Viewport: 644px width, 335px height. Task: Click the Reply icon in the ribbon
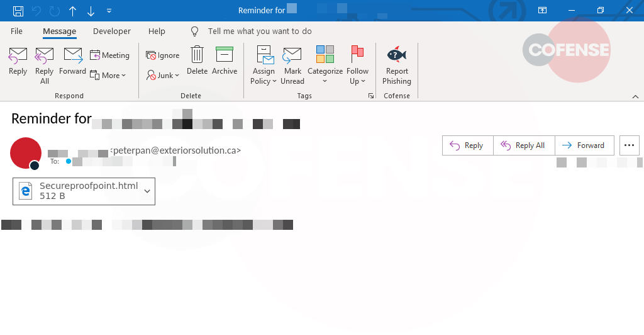pos(18,62)
